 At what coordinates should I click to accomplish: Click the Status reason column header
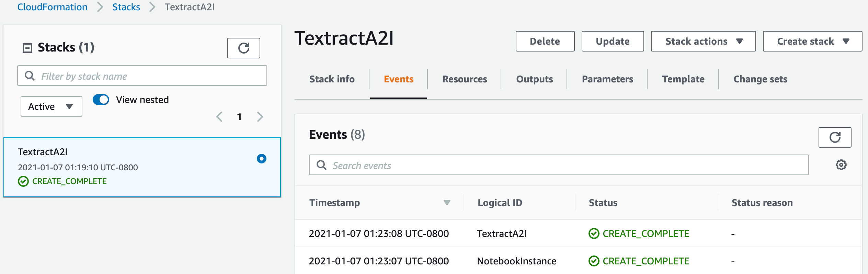[x=762, y=203]
